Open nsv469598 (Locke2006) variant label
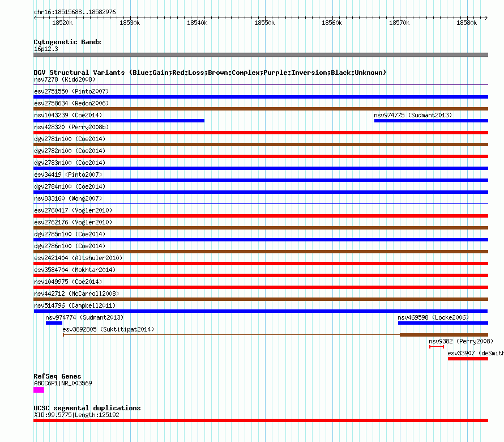This screenshot has height=442, width=504. click(433, 317)
